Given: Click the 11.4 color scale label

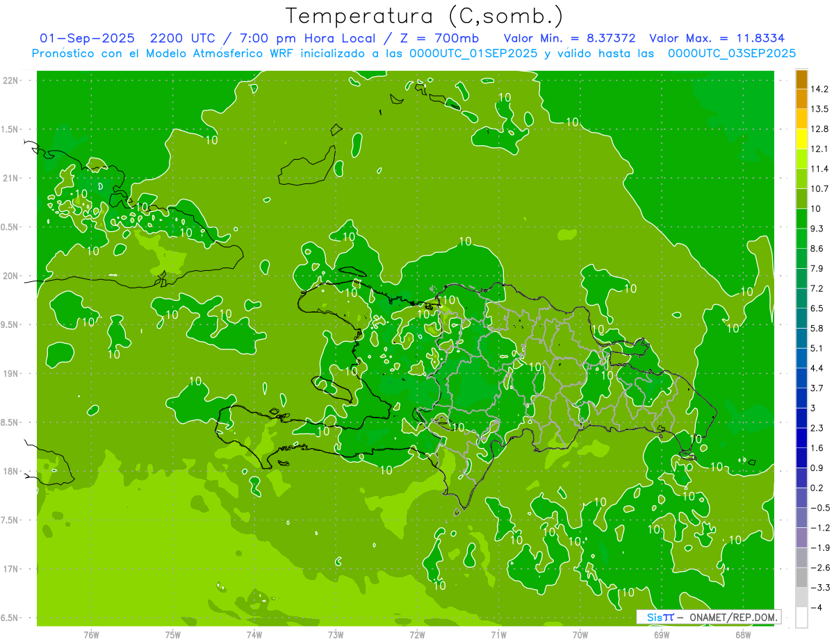Looking at the screenshot, I should coord(819,169).
